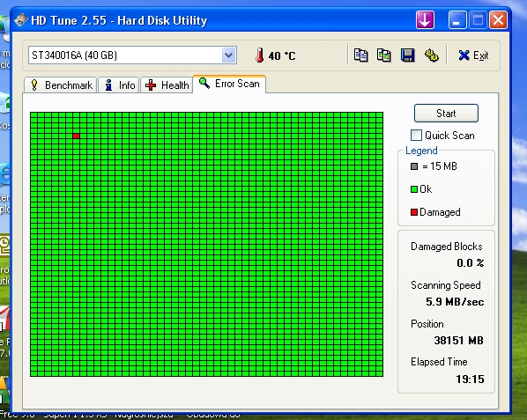
Task: Click the 40 °C temperature reading
Action: 282,55
